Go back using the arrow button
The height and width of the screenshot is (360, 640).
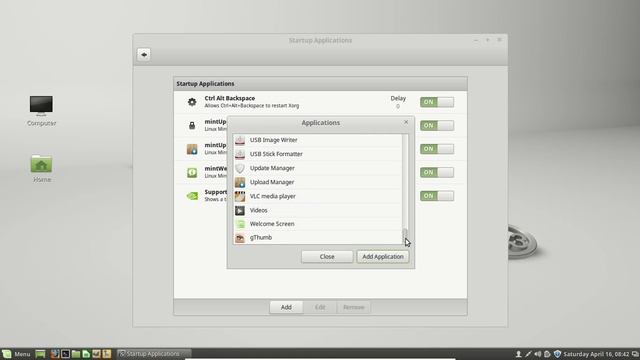point(144,55)
